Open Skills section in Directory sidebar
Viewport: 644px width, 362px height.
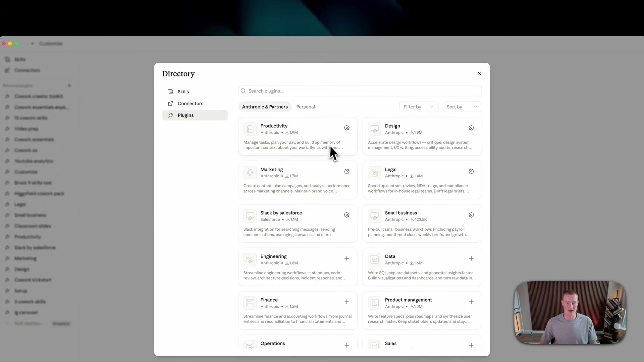(x=195, y=92)
